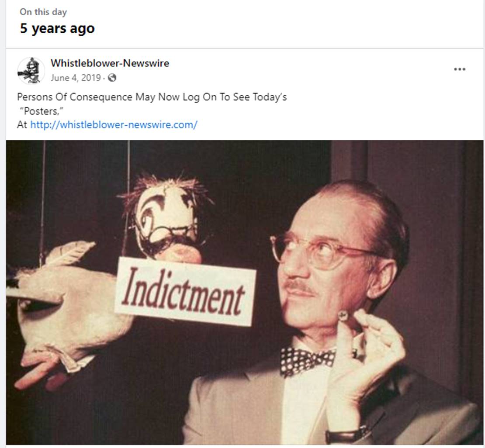Viewport: 485px width, 448px height.
Task: Click the "Posters," line in the post
Action: click(42, 111)
